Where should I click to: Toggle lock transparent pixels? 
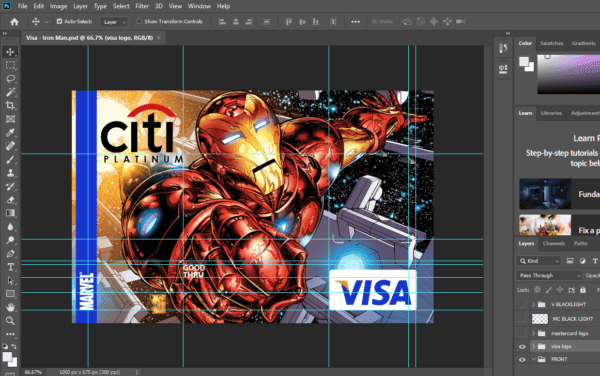[x=537, y=290]
